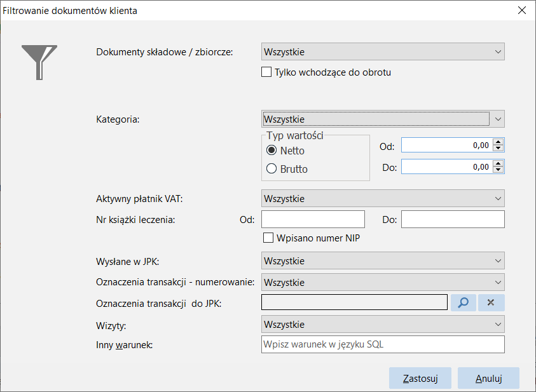Viewport: 536px width, 392px height.
Task: Expand the Kategoria dropdown
Action: [383, 119]
